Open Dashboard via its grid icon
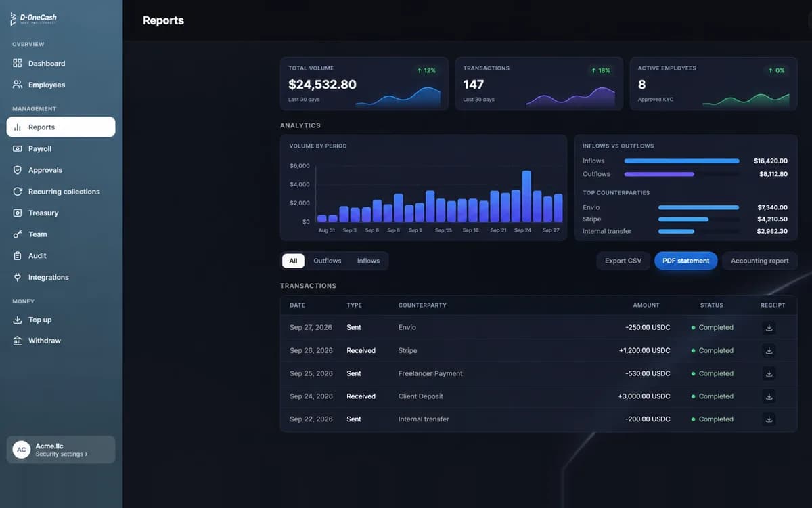This screenshot has width=812, height=508. click(18, 63)
